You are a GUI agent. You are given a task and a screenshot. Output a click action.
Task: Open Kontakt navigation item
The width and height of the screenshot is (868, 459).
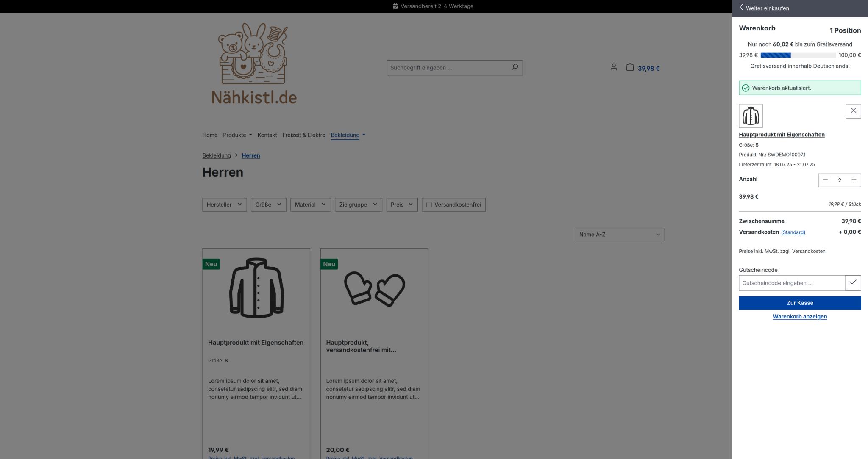tap(267, 135)
